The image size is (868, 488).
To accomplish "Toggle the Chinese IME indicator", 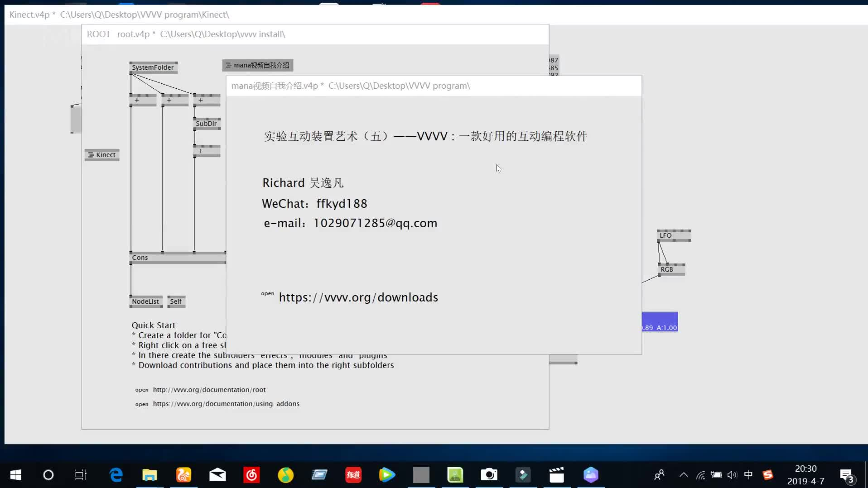I will pyautogui.click(x=748, y=474).
